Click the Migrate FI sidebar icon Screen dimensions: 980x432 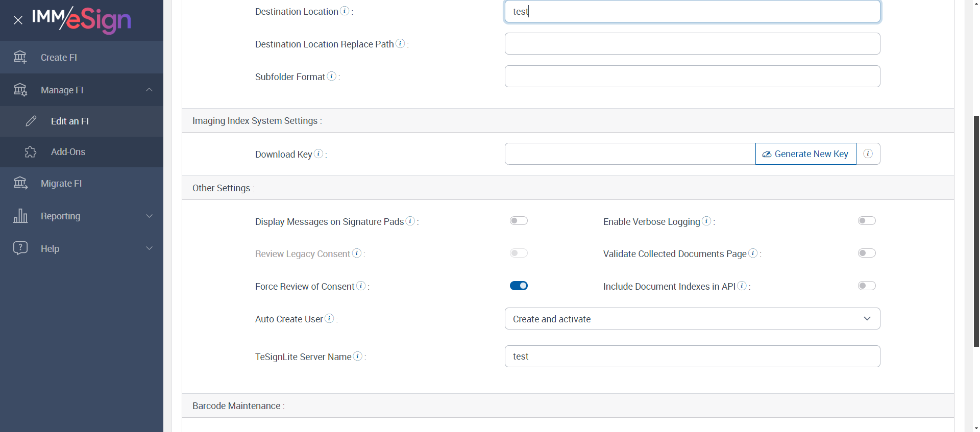(20, 183)
